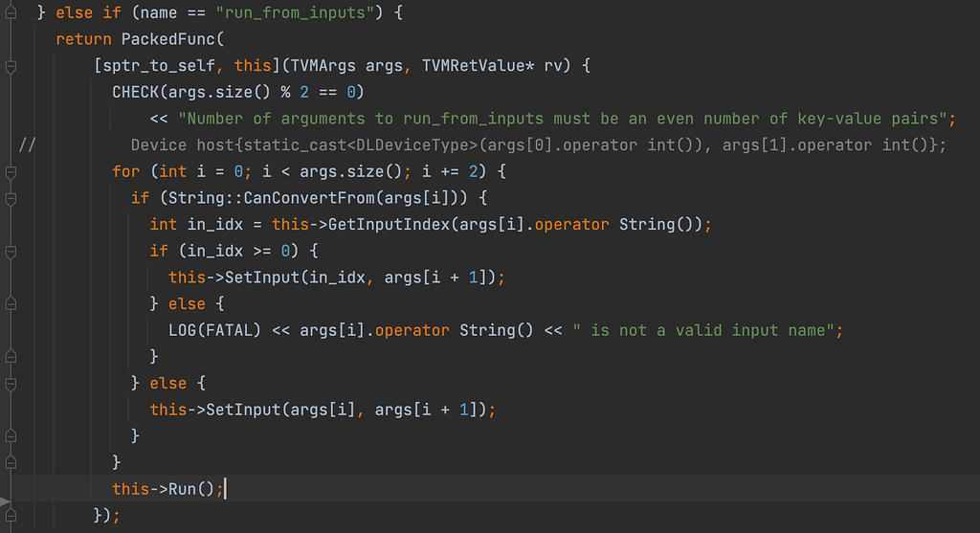Click the TVMArgs args parameter
This screenshot has width=980, height=533.
[x=346, y=66]
